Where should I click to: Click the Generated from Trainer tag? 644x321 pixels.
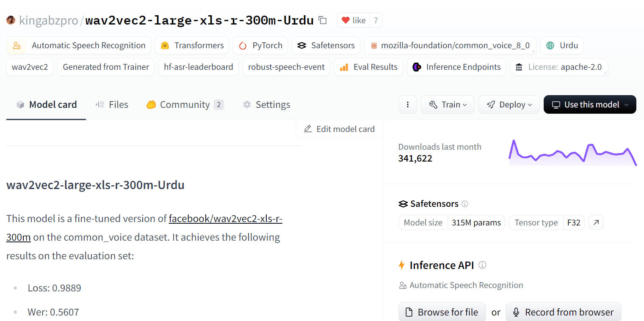106,67
